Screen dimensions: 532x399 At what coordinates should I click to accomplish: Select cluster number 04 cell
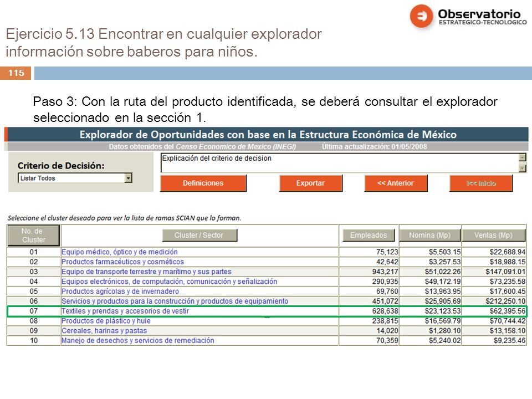click(34, 282)
